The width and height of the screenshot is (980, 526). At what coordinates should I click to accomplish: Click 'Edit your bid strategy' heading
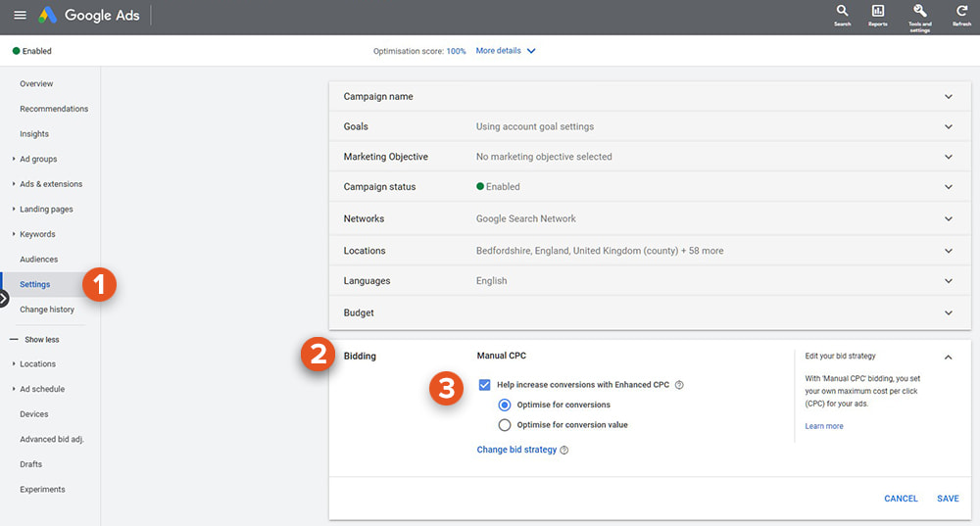point(840,357)
